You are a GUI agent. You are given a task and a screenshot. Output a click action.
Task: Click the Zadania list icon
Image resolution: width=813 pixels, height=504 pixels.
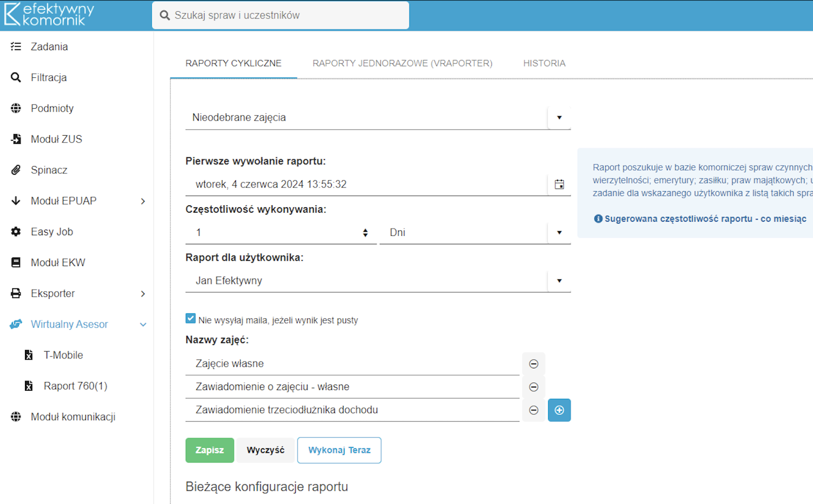pos(16,46)
